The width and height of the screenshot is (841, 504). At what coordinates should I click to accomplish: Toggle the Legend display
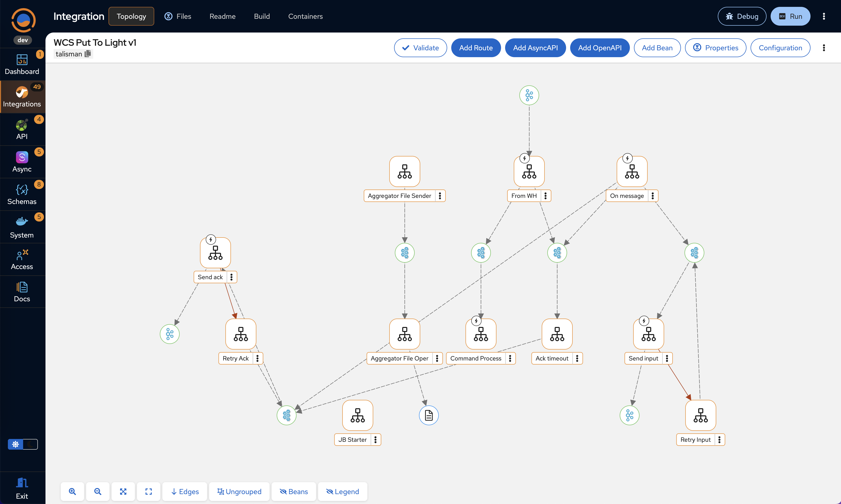coord(342,492)
